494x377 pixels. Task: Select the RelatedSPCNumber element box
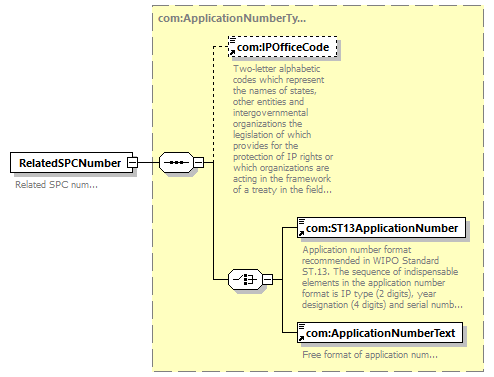click(x=71, y=163)
